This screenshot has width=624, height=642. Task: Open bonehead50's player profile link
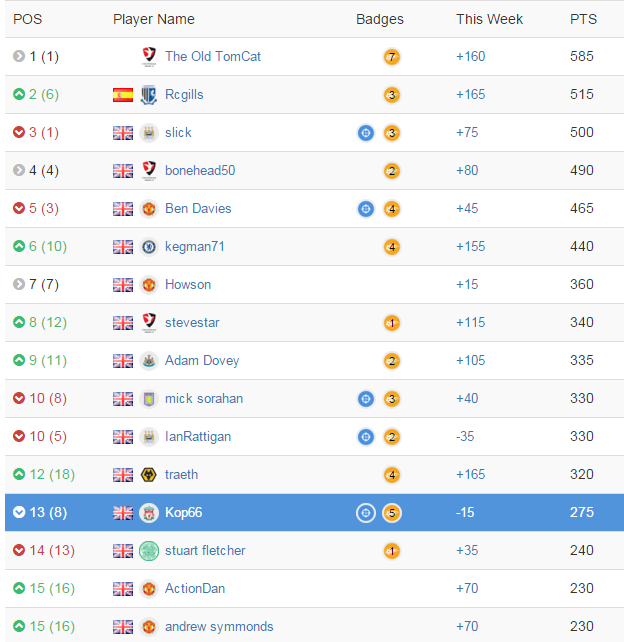pyautogui.click(x=200, y=170)
